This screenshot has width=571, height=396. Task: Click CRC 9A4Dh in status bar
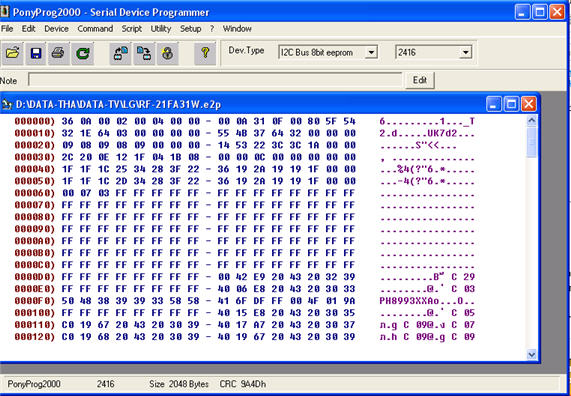(243, 384)
